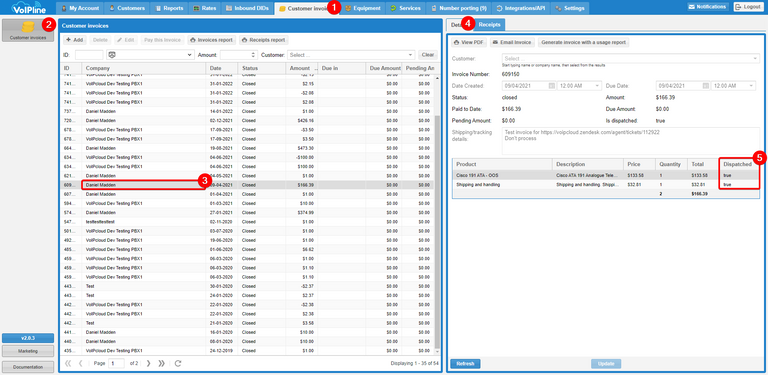Click the Update button
The image size is (768, 375).
(x=606, y=364)
